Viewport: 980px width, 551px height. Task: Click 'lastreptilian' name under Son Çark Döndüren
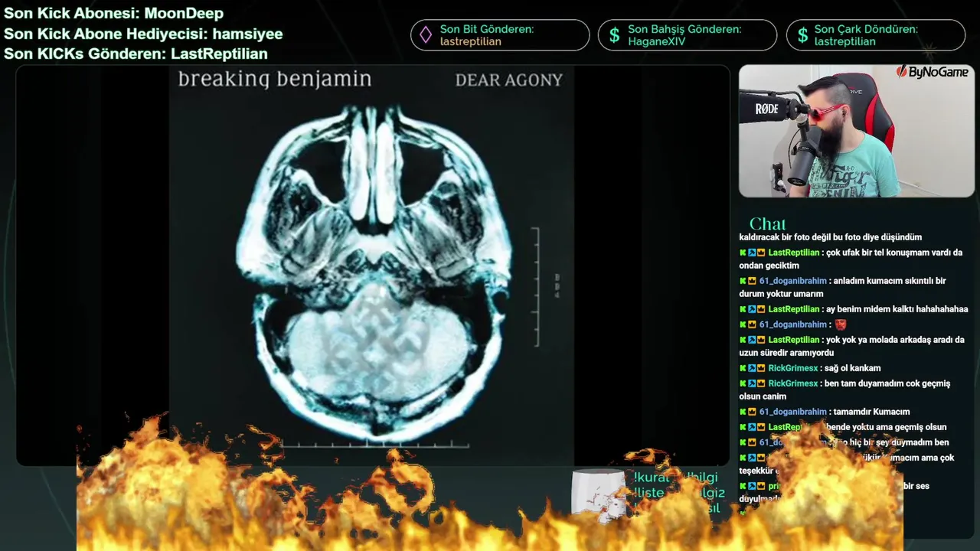pos(845,41)
